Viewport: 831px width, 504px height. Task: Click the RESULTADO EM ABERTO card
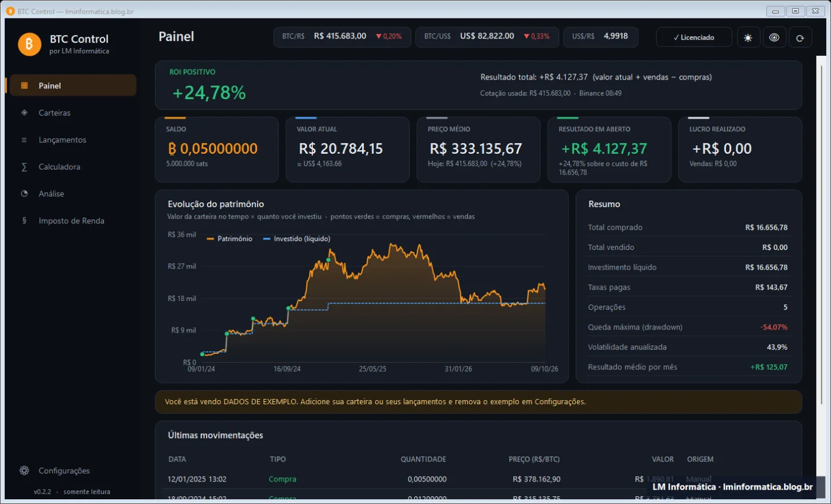[609, 150]
